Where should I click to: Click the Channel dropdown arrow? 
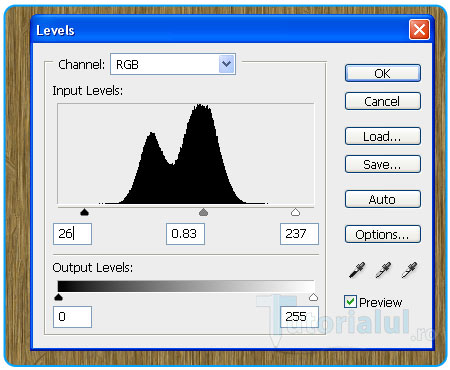coord(226,64)
